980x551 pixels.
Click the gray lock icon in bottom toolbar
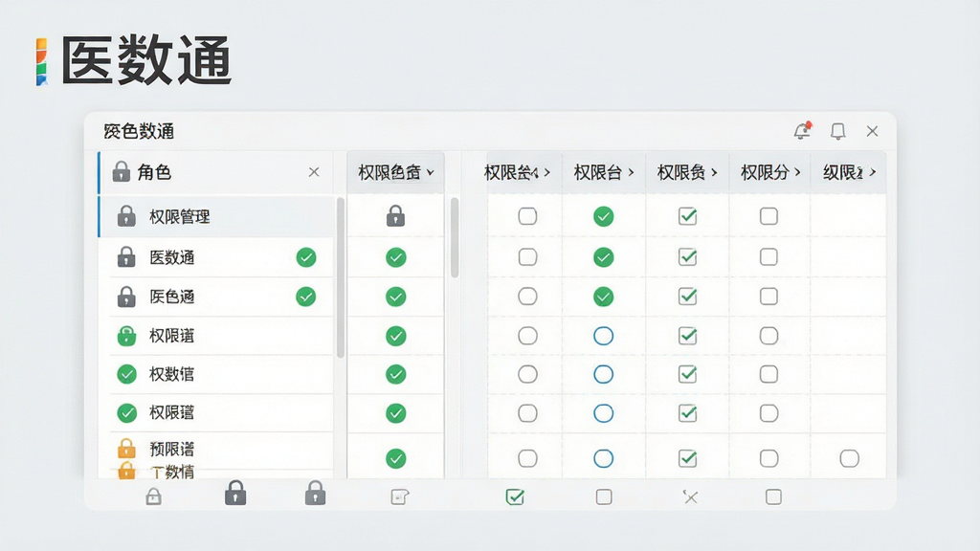pyautogui.click(x=315, y=493)
